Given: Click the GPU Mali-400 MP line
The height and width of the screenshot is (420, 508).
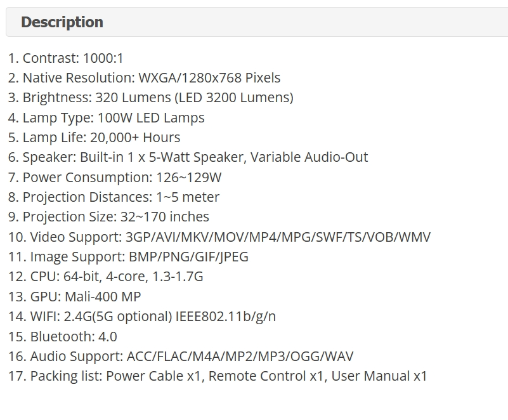Looking at the screenshot, I should pyautogui.click(x=74, y=297).
